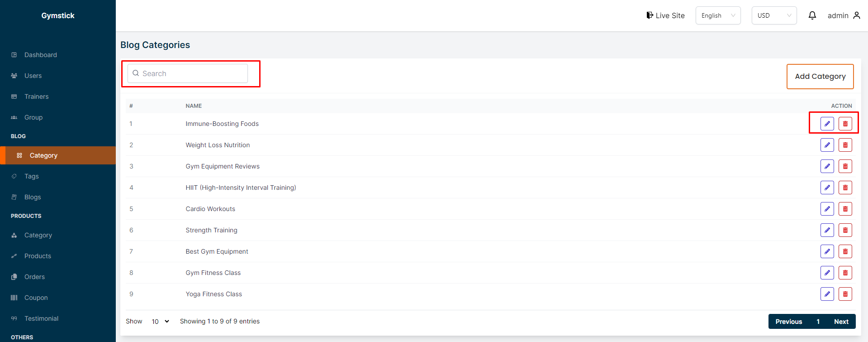Edit the Immune-Boosting Foods category
The image size is (868, 342).
(x=827, y=124)
